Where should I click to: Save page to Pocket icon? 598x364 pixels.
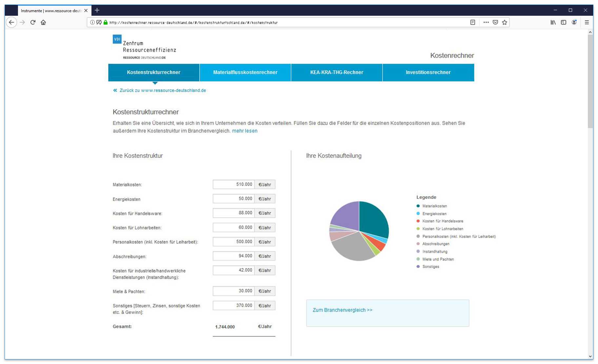tap(495, 22)
